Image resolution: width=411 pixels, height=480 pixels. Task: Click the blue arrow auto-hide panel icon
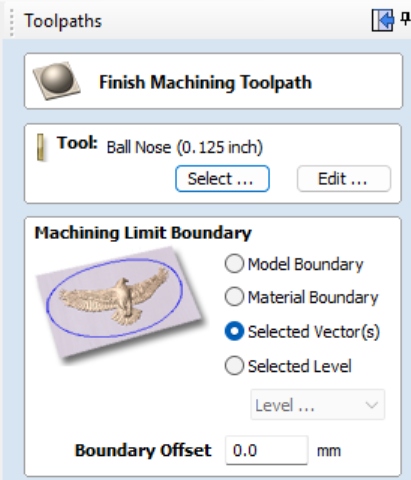coord(383,20)
